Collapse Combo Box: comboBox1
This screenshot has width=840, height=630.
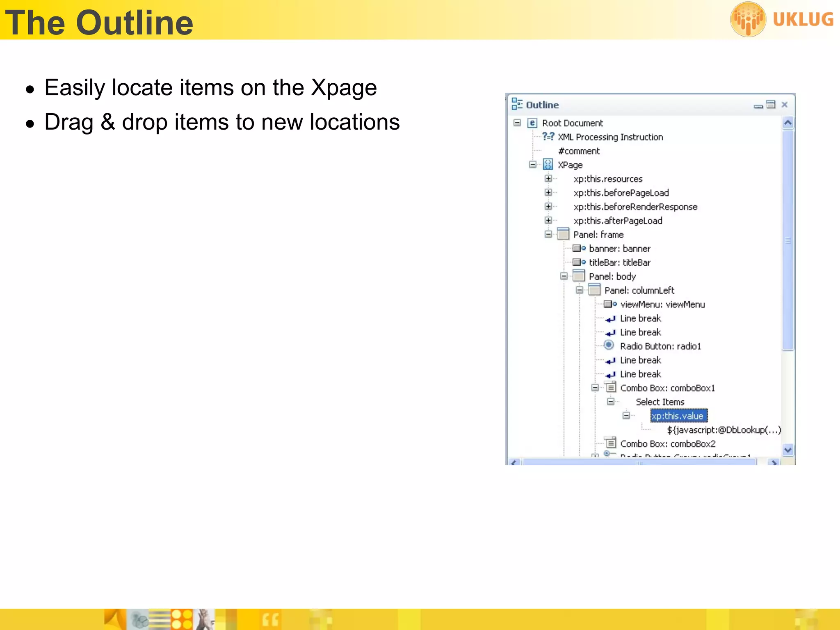595,388
